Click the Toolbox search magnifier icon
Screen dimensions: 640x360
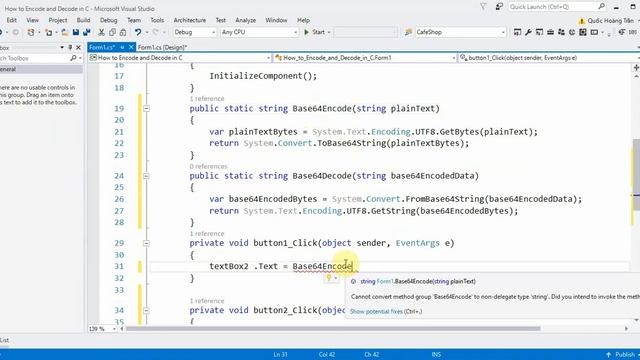[x=73, y=58]
